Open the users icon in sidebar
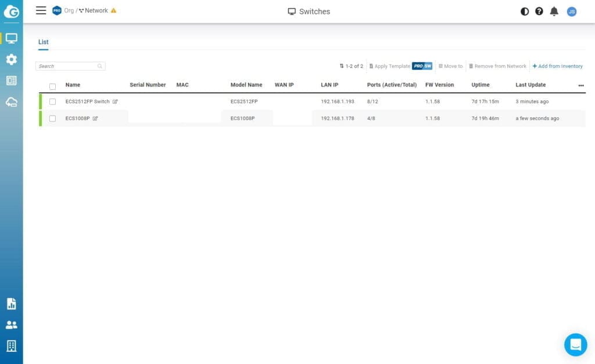 click(11, 325)
